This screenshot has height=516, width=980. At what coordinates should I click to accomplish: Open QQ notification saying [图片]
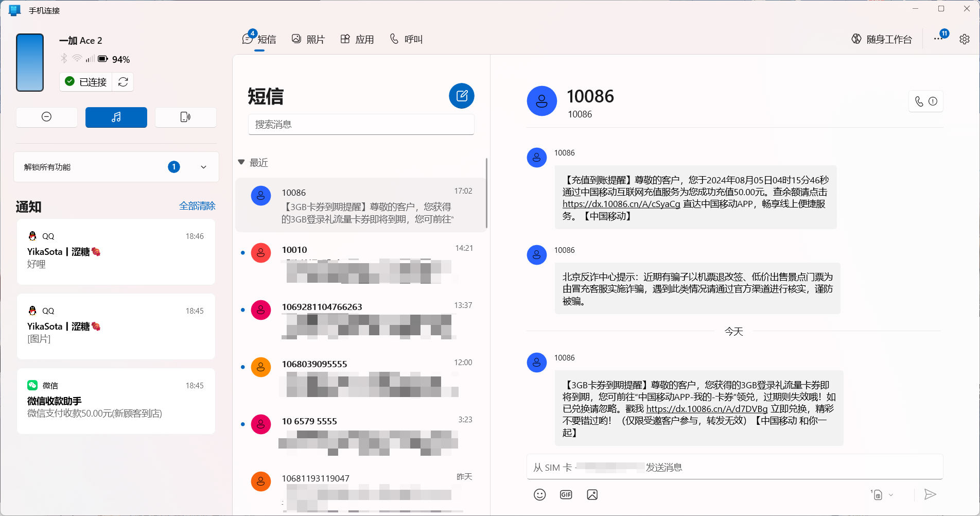point(116,326)
